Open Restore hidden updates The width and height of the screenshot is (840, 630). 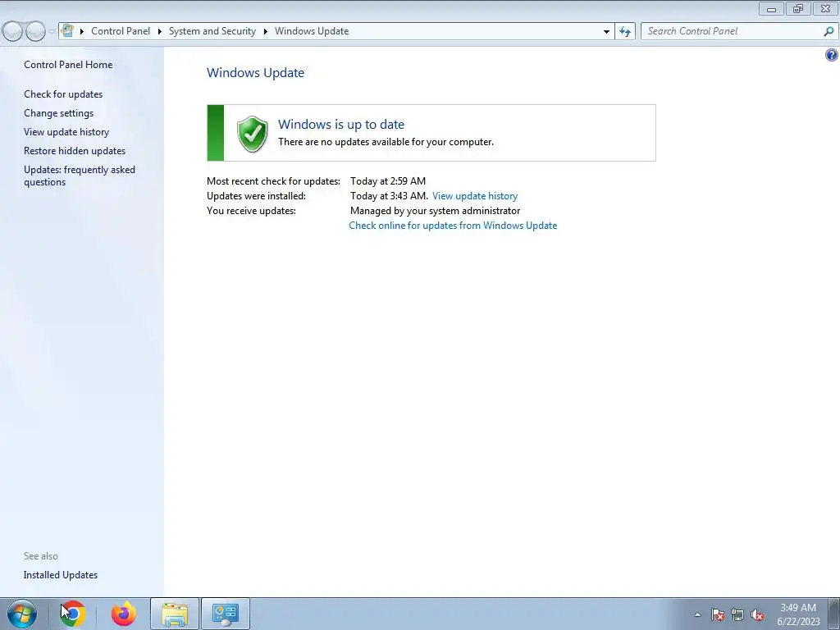75,151
